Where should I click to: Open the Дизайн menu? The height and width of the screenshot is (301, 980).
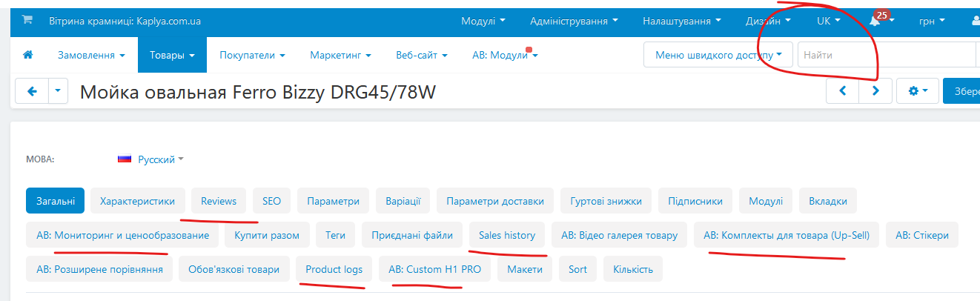click(768, 21)
